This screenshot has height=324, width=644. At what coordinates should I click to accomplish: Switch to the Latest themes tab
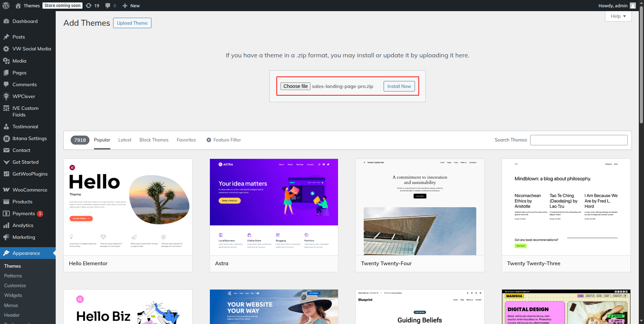125,140
